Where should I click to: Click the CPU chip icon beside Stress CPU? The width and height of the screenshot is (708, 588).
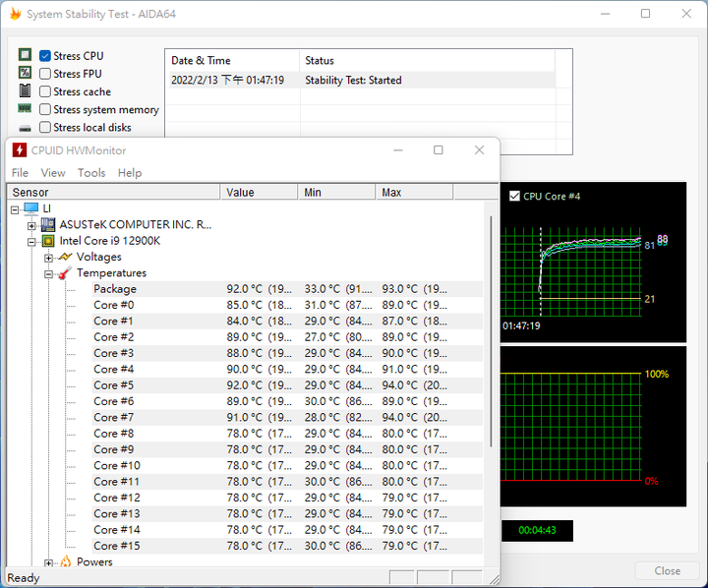pyautogui.click(x=25, y=55)
